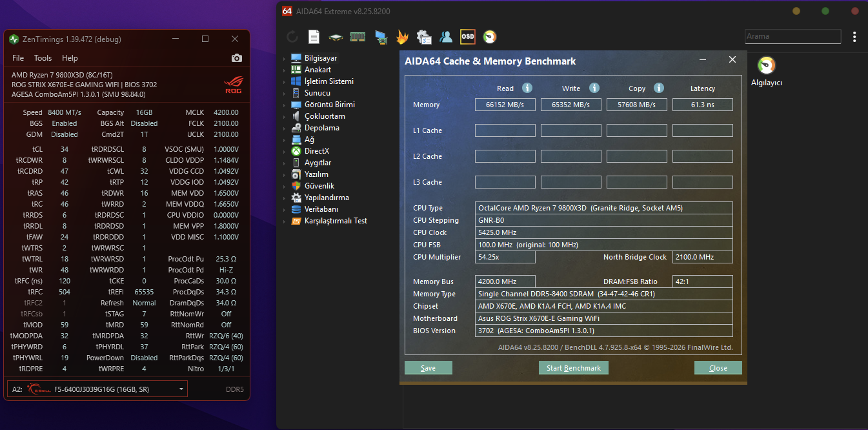Click the Refresh arrow in the AIDA64 toolbar

pos(292,37)
